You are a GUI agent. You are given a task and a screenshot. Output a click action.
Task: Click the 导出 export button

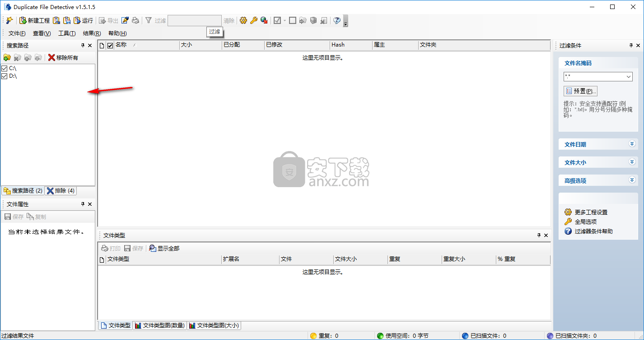click(108, 20)
